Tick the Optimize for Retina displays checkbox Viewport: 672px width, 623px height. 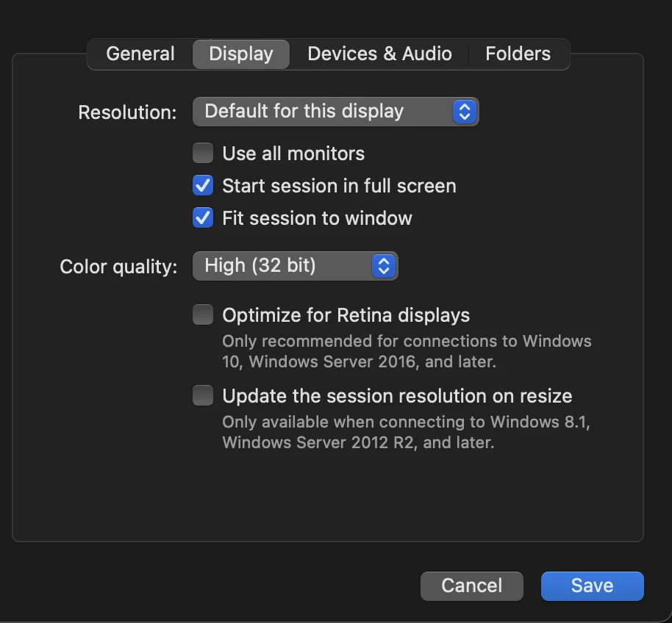203,315
